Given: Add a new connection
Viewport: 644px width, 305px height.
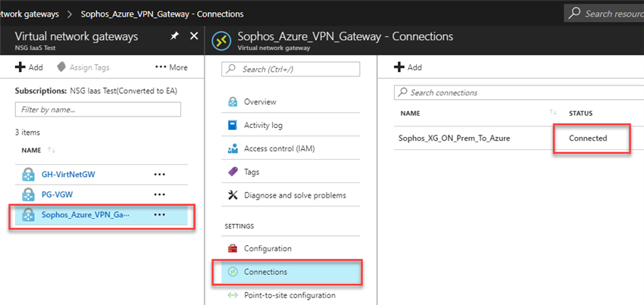Looking at the screenshot, I should 408,67.
